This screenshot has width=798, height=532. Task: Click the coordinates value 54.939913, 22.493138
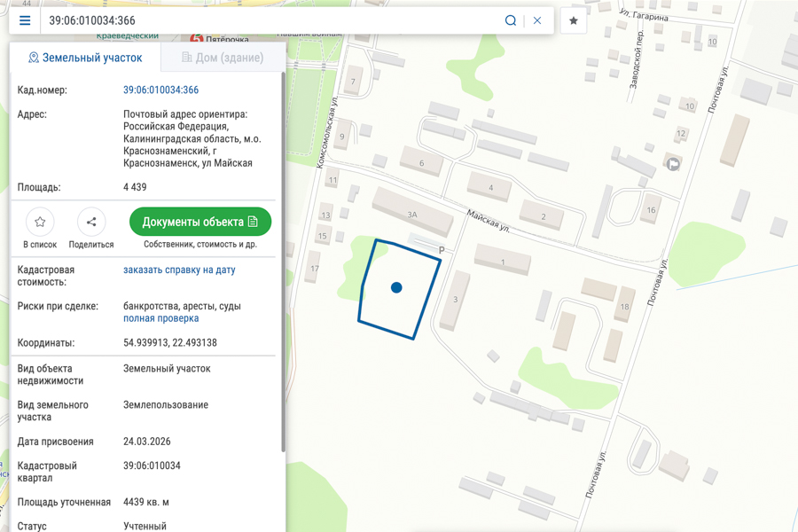tap(170, 342)
